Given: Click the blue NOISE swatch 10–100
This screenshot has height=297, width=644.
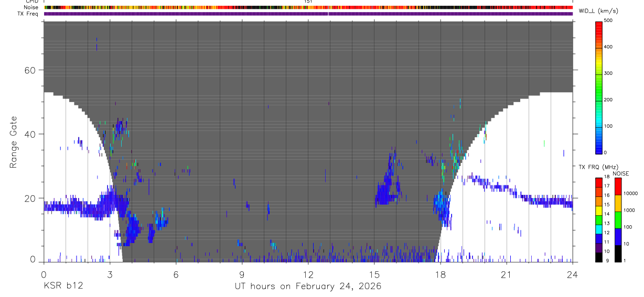Looking at the screenshot, I should tap(618, 237).
